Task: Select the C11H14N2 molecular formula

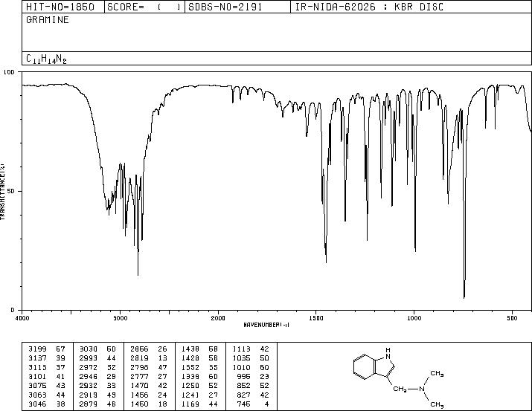Action: [46, 59]
